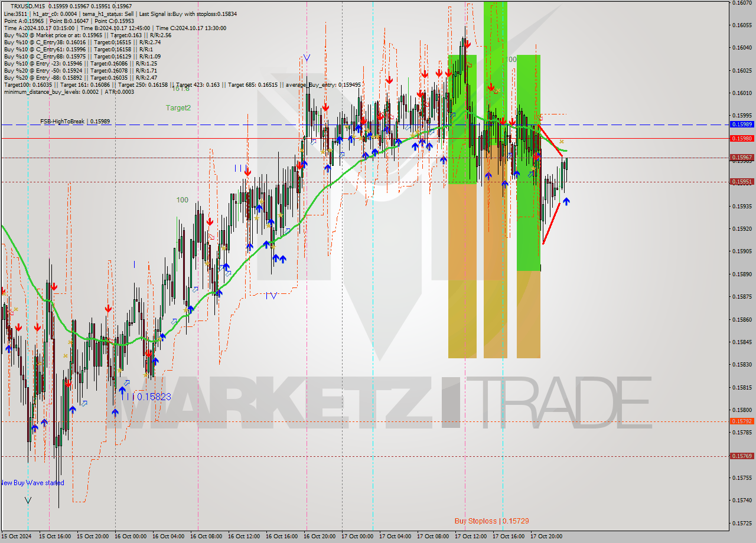
Task: Click the 0.15905 price axis value
Action: 742,251
